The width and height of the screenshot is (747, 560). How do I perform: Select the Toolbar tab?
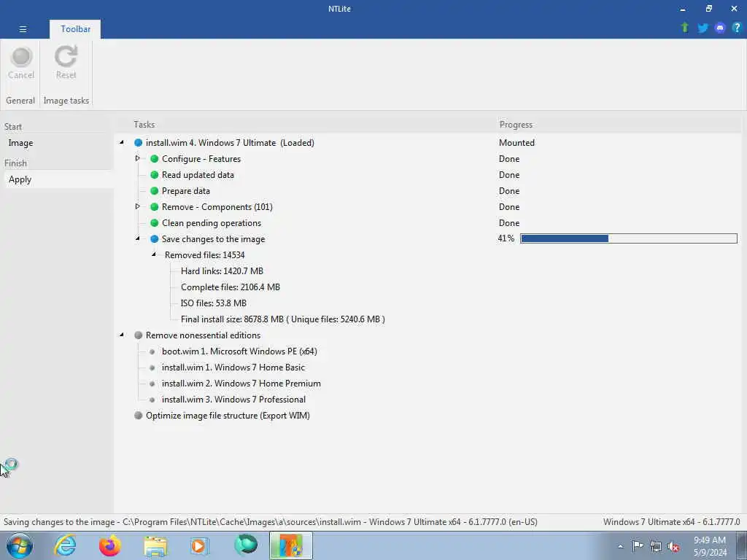tap(75, 29)
